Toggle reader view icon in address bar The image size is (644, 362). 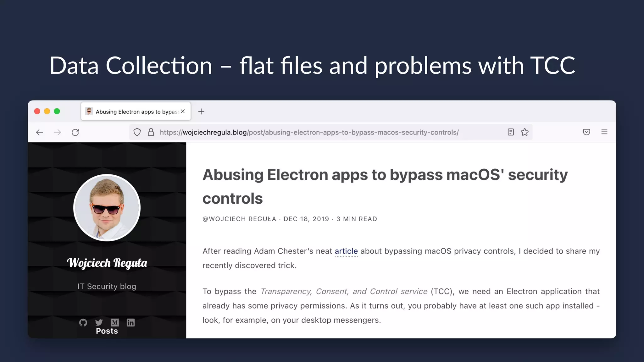pos(511,132)
